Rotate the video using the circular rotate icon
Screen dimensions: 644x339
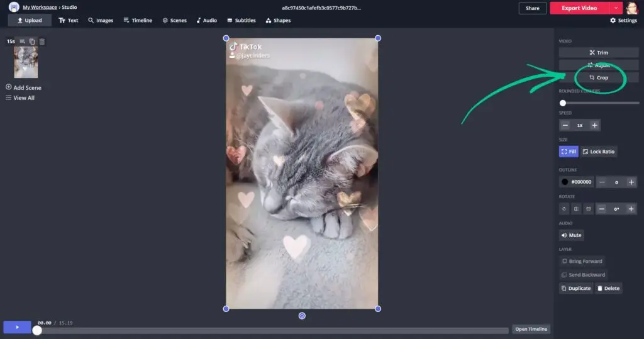565,209
